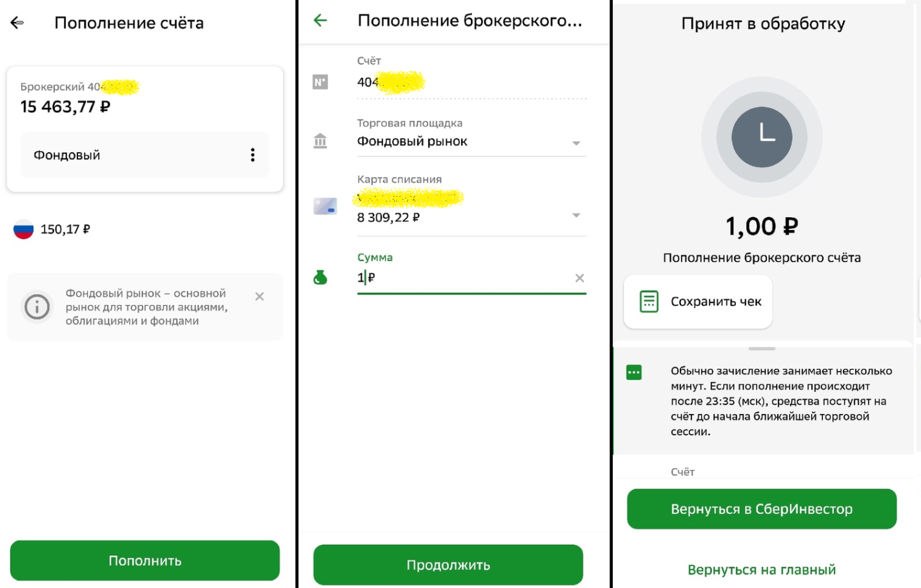Tap the Счёт account number field
921x588 pixels.
[x=471, y=83]
